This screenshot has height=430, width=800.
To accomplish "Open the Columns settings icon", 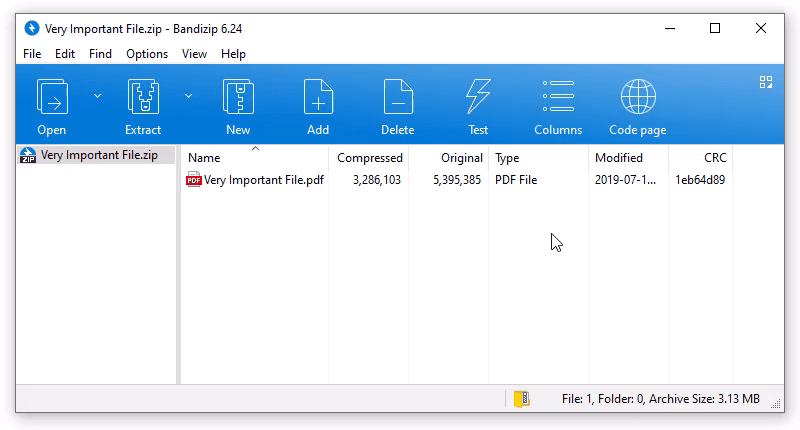I will point(558,98).
